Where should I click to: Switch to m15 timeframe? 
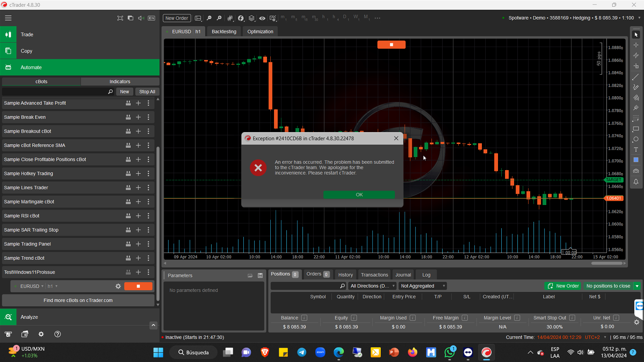click(304, 18)
